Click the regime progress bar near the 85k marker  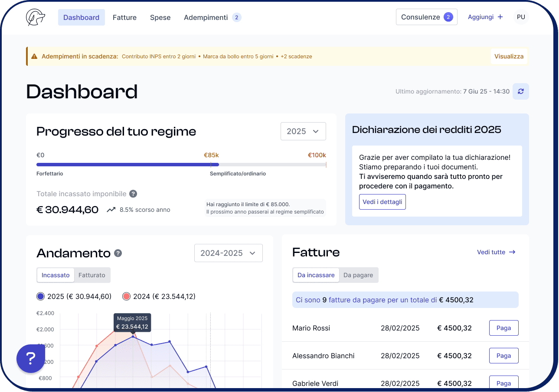coord(212,165)
